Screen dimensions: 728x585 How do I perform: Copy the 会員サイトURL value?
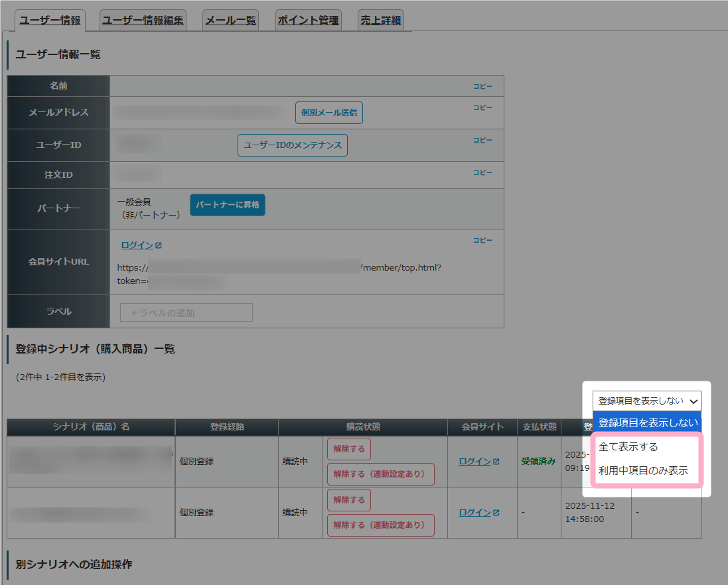click(482, 240)
